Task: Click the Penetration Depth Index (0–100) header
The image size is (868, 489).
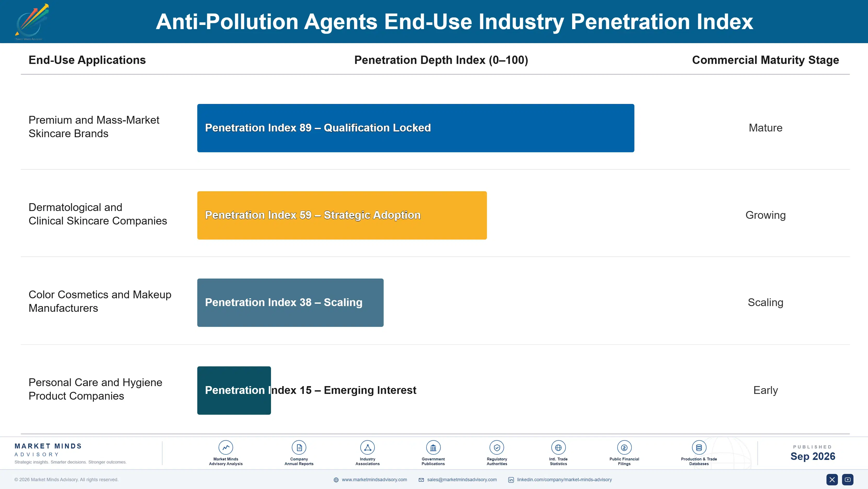Action: 441,60
